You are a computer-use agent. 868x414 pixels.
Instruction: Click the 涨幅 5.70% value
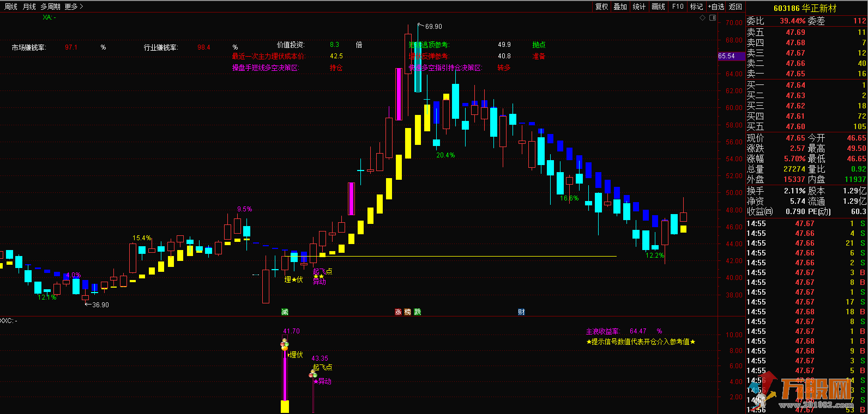click(x=794, y=159)
